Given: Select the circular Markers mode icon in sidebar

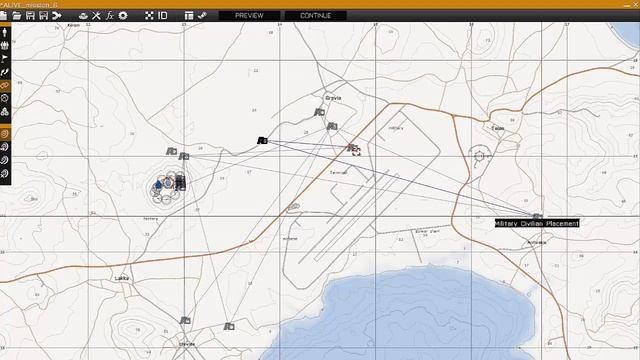Looking at the screenshot, I should (5, 98).
